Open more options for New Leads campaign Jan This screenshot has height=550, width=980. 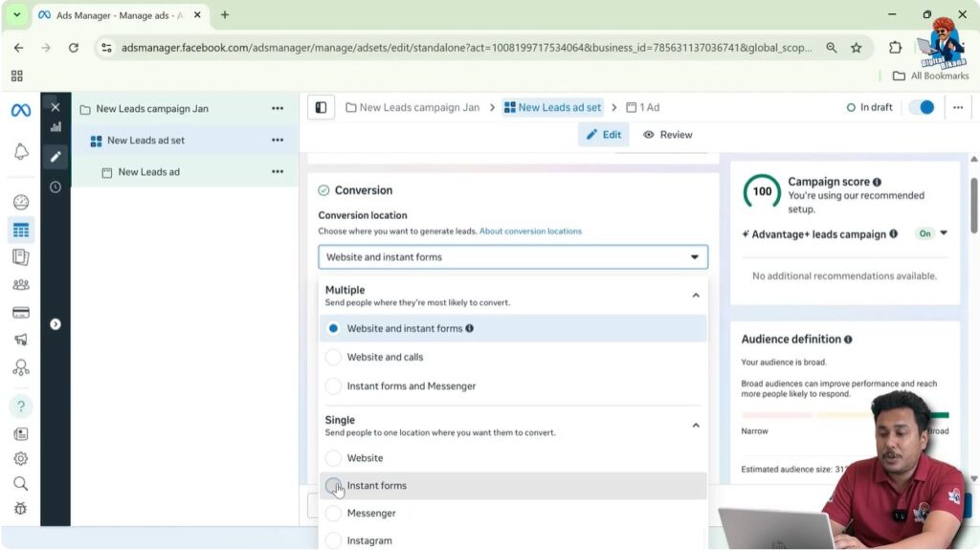pos(278,109)
